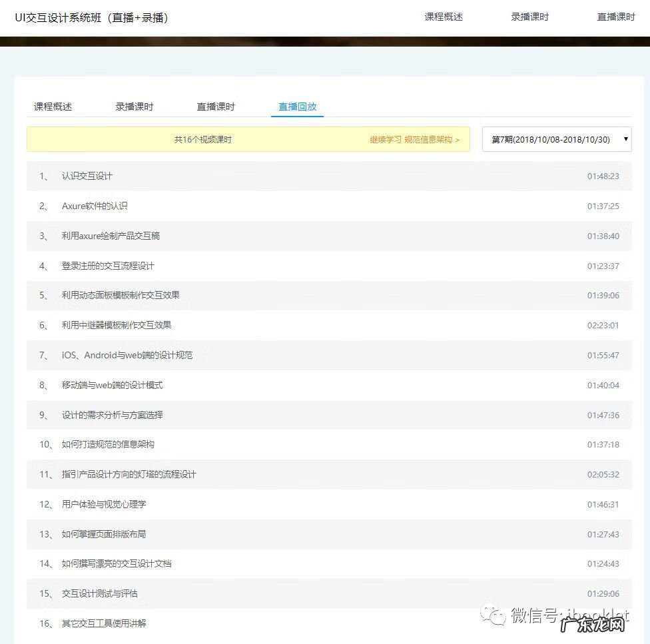The image size is (650, 644).
Task: Click duration 01:39:06 of lesson 5
Action: (x=603, y=296)
